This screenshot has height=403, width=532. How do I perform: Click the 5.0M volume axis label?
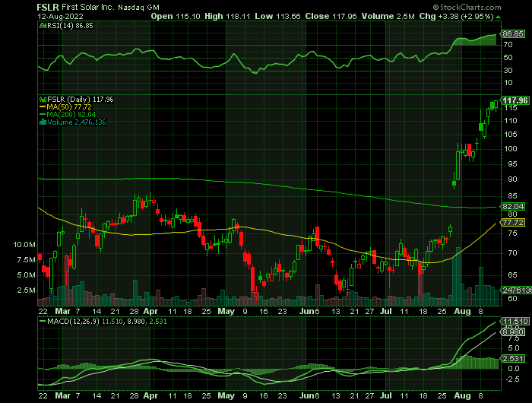coord(26,275)
